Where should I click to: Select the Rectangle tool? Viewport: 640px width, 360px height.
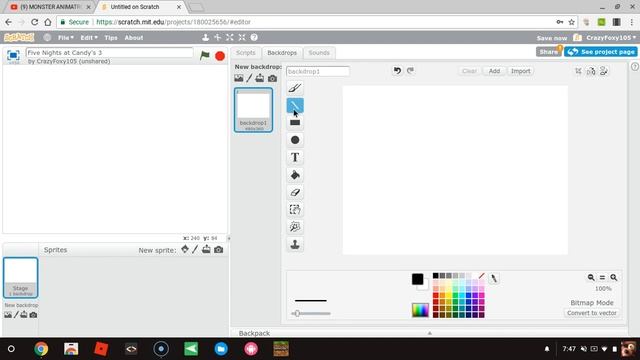(x=295, y=122)
